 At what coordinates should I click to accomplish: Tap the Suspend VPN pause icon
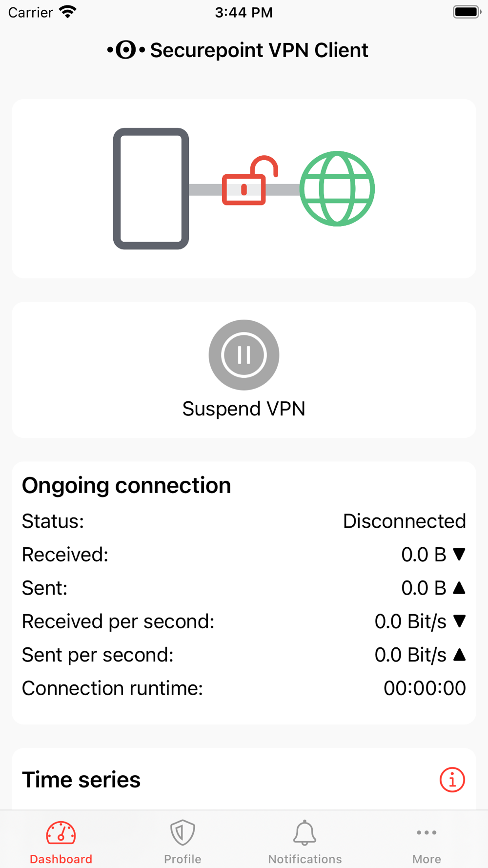coord(244,355)
